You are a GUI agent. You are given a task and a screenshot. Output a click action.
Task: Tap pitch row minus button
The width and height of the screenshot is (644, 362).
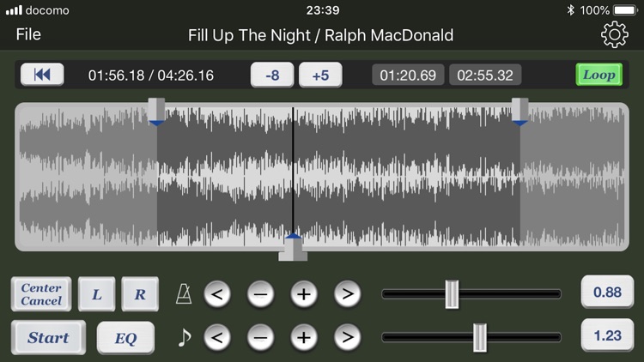(x=260, y=337)
